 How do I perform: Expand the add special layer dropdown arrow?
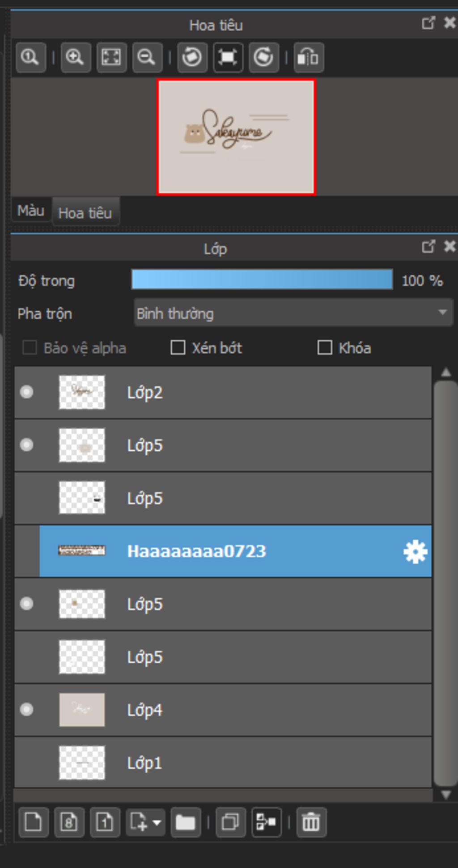pos(157,822)
